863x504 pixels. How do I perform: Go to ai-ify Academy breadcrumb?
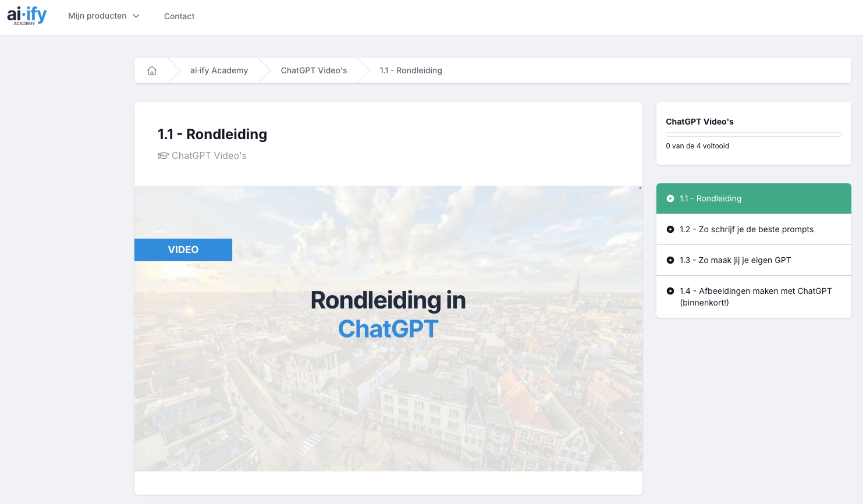coord(219,70)
